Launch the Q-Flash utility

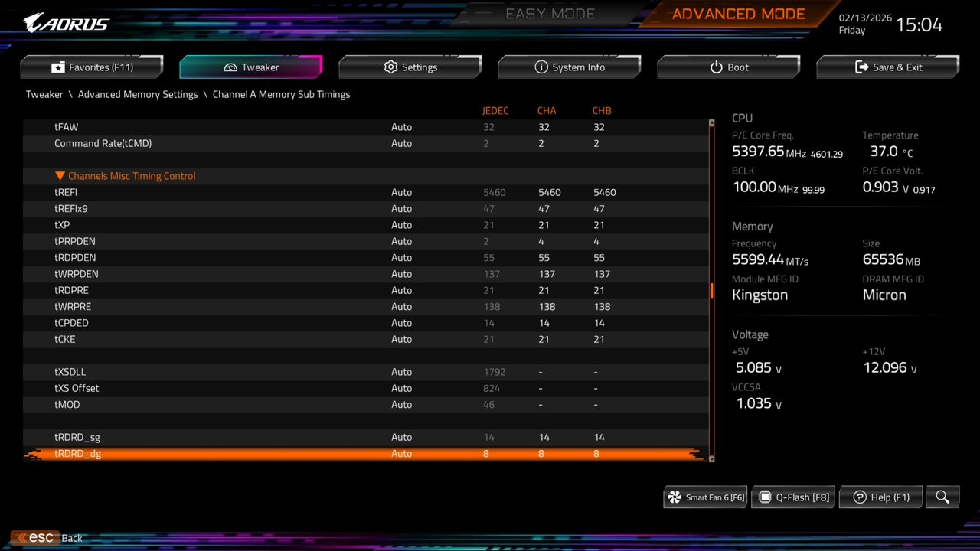click(x=792, y=497)
